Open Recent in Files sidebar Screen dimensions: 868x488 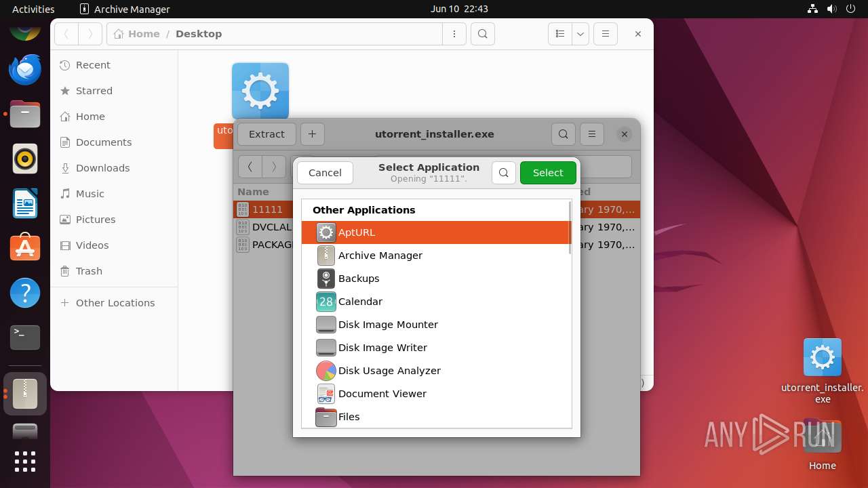[114, 65]
